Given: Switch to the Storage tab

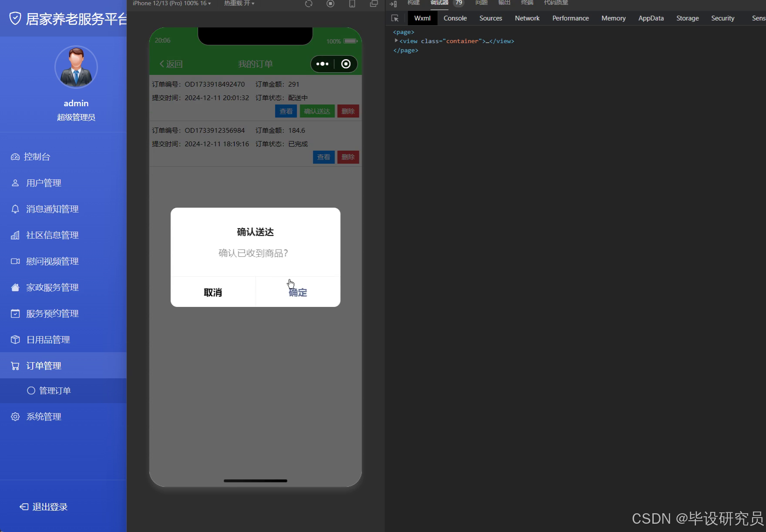Looking at the screenshot, I should (x=688, y=18).
